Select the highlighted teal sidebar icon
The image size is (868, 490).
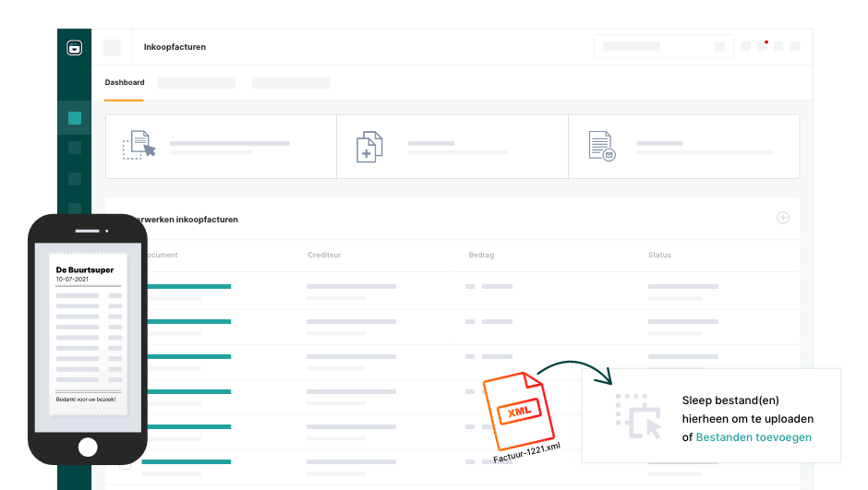click(75, 118)
